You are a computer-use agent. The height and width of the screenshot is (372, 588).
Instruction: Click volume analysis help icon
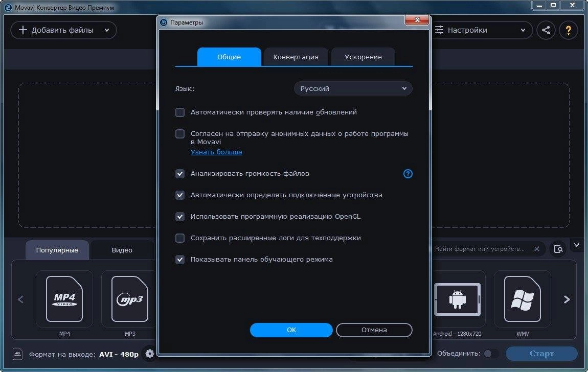coord(408,173)
